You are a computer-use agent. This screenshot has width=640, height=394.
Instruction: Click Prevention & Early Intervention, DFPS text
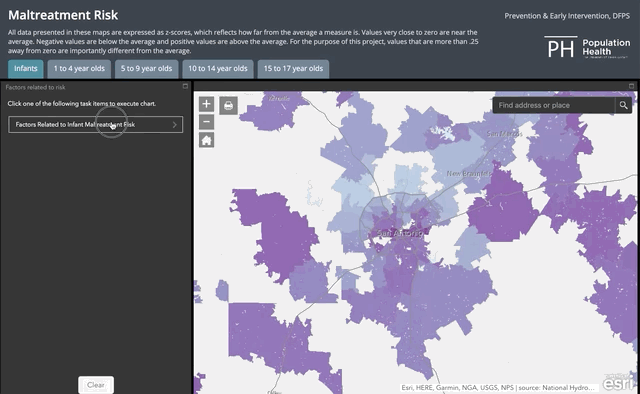tap(567, 16)
